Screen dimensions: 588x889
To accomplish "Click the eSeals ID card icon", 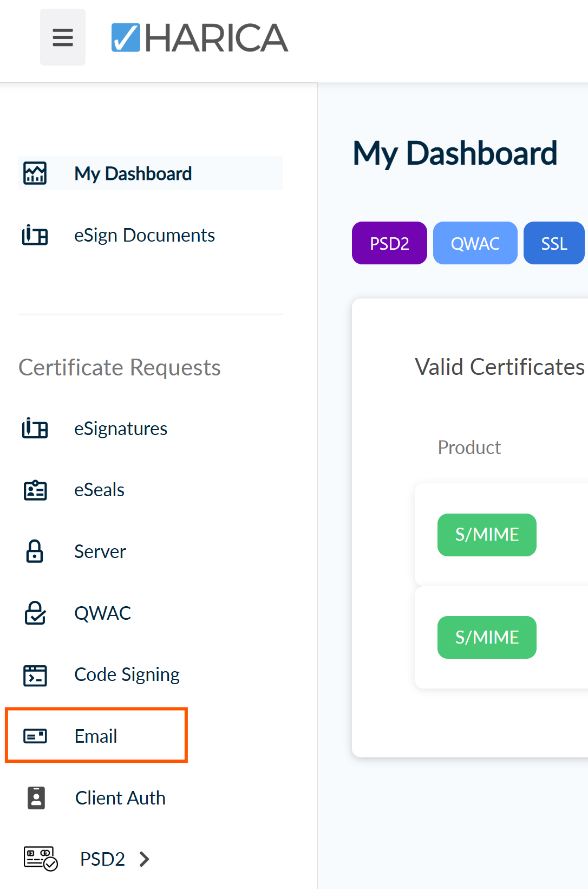I will point(35,490).
